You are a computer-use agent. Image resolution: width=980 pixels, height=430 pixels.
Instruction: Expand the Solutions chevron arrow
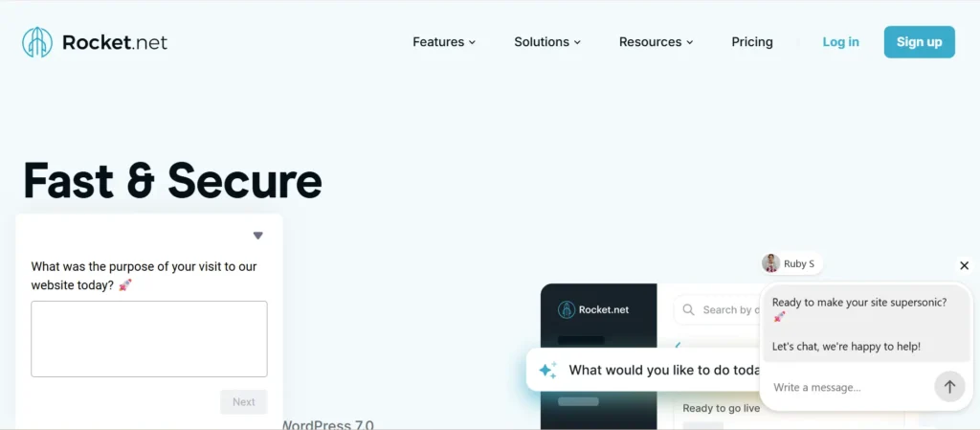tap(577, 42)
